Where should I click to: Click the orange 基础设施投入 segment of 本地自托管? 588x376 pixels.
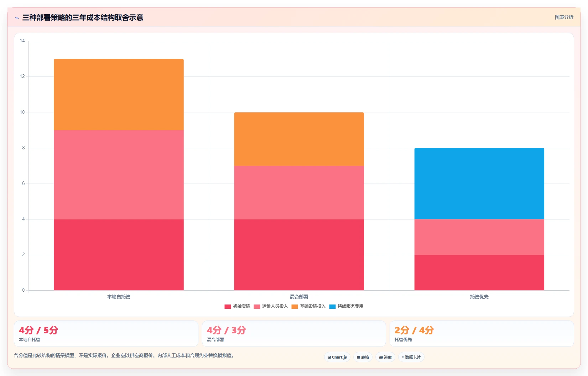[x=119, y=95]
